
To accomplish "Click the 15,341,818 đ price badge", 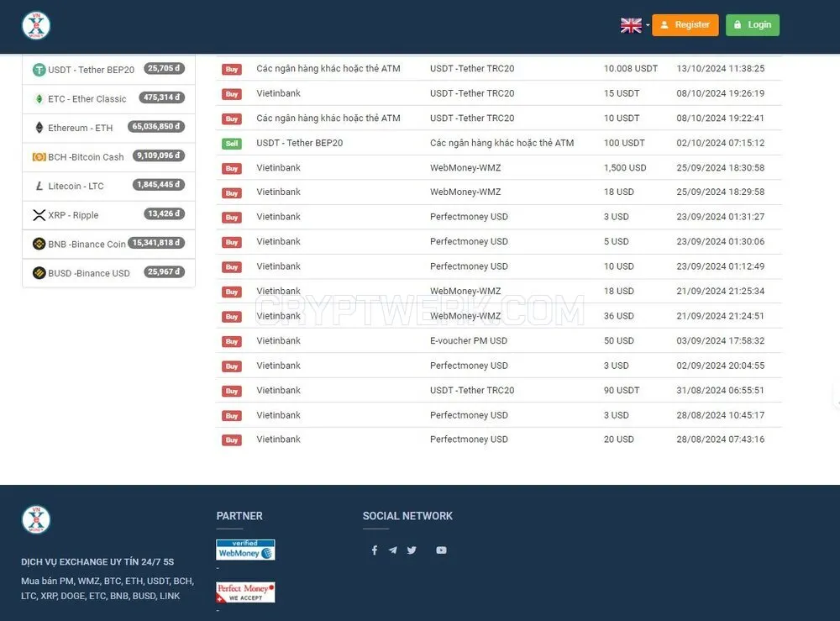I will [x=156, y=243].
